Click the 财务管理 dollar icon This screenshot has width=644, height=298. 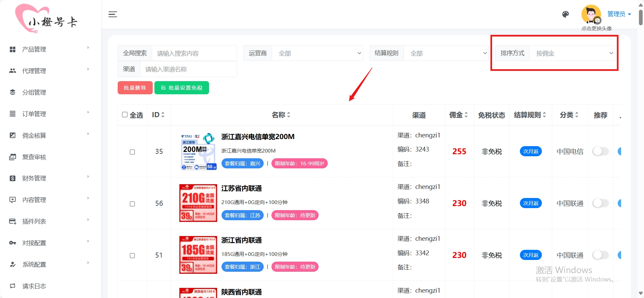click(x=12, y=178)
